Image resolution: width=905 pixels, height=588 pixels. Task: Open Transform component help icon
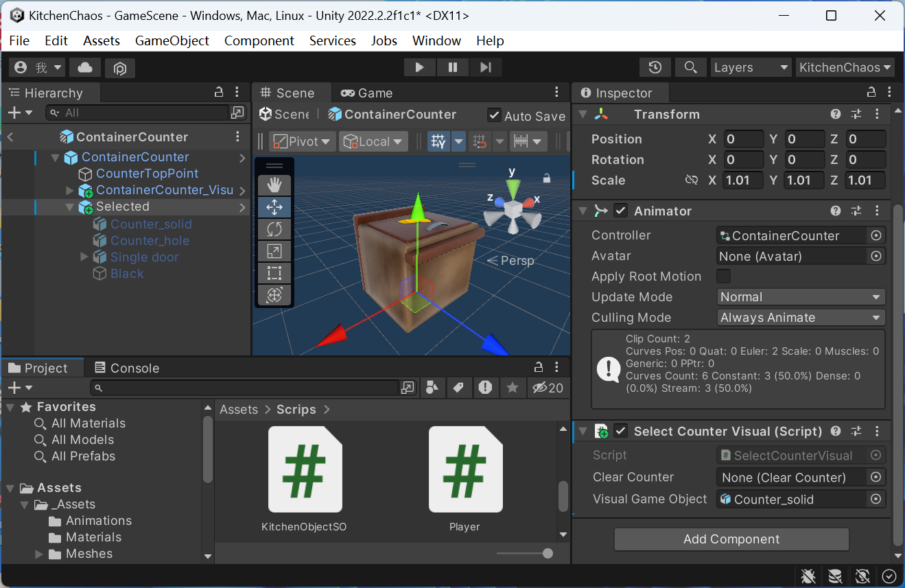836,115
